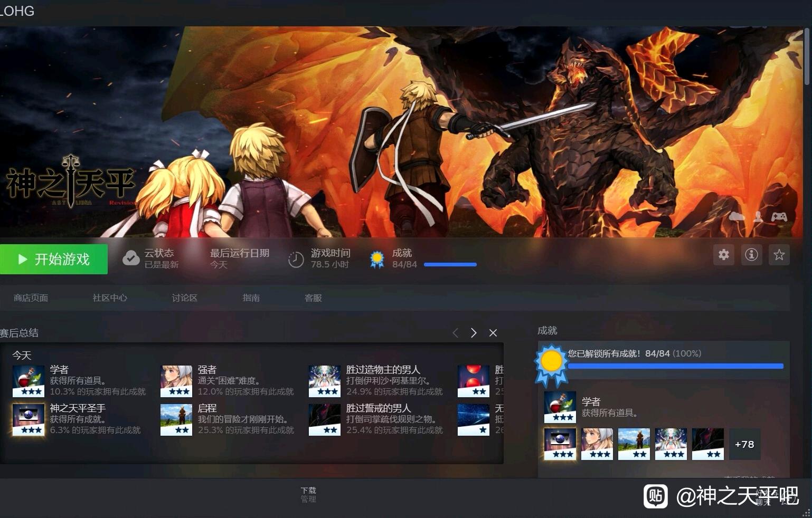Click the 84/84 achievement progress bar
The image size is (812, 518).
[450, 264]
